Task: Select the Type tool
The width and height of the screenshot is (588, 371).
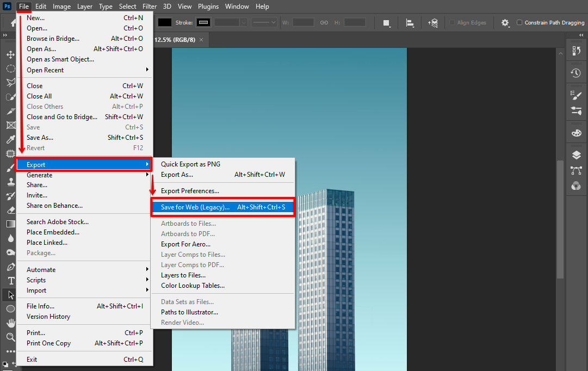Action: (10, 281)
